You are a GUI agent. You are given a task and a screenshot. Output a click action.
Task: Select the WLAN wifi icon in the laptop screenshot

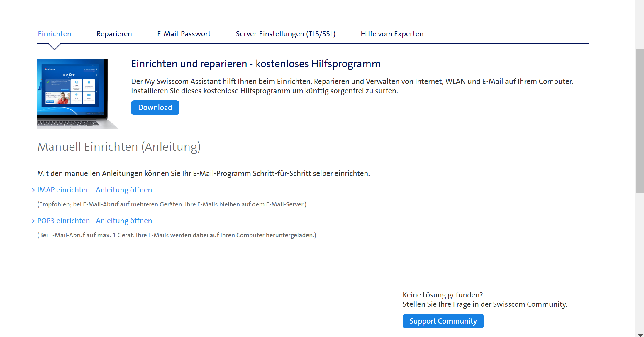coord(76,94)
